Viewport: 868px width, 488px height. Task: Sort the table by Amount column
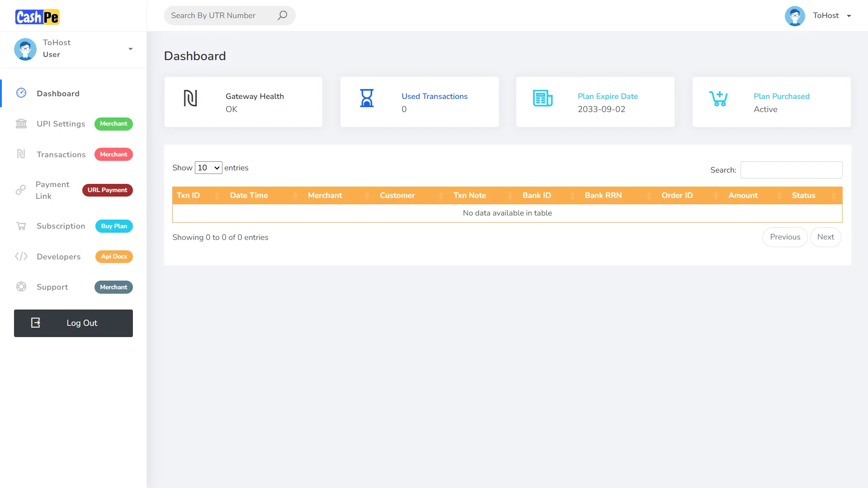(743, 195)
